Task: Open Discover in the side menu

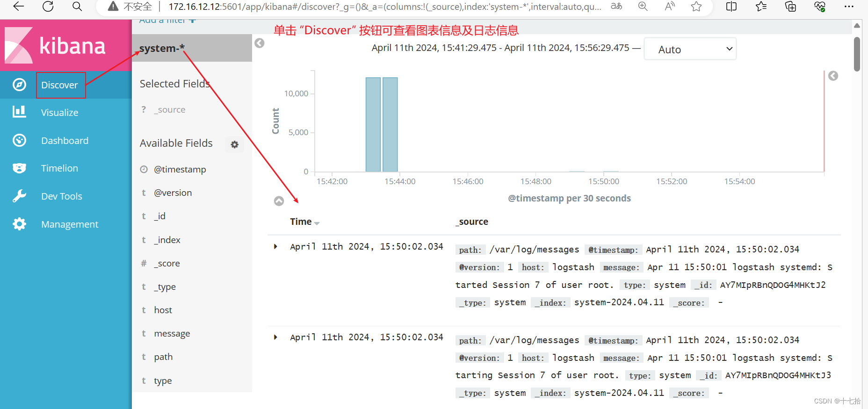Action: coord(59,85)
